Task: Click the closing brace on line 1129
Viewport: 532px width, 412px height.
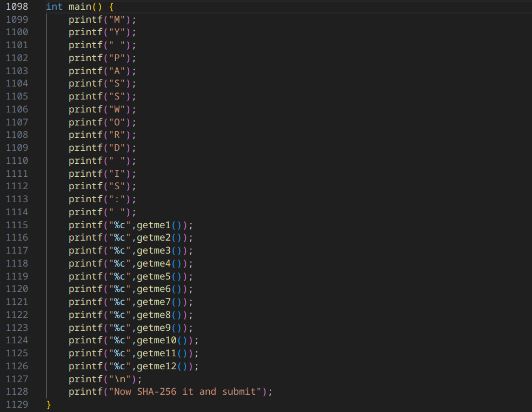Action: [48, 404]
